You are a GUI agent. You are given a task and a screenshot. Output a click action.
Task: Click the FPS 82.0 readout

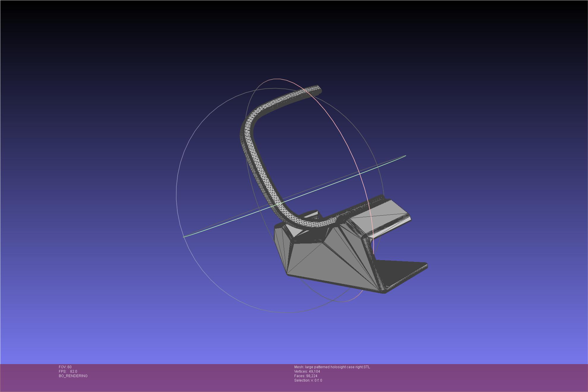tap(68, 372)
